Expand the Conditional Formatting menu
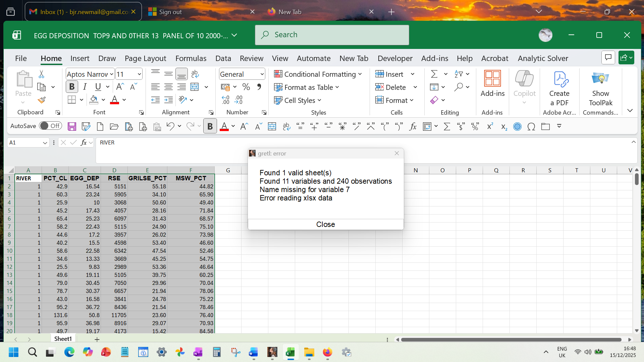Screen dimensions: 644x362 (x=318, y=74)
